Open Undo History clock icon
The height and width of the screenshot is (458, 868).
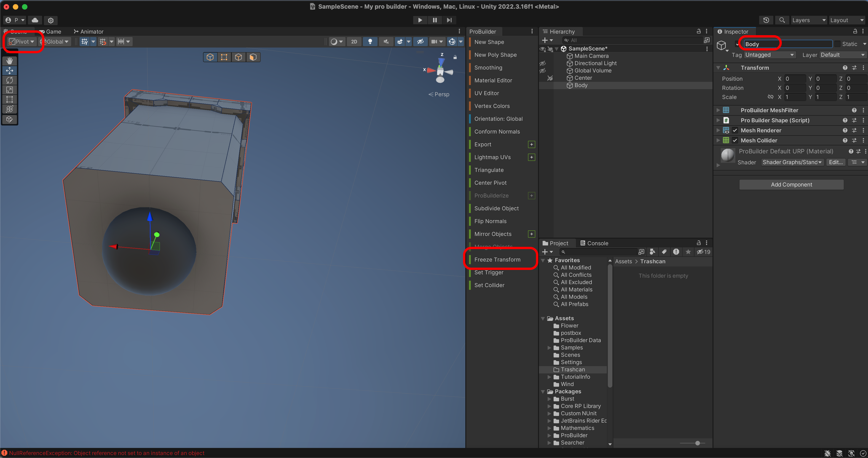(766, 20)
